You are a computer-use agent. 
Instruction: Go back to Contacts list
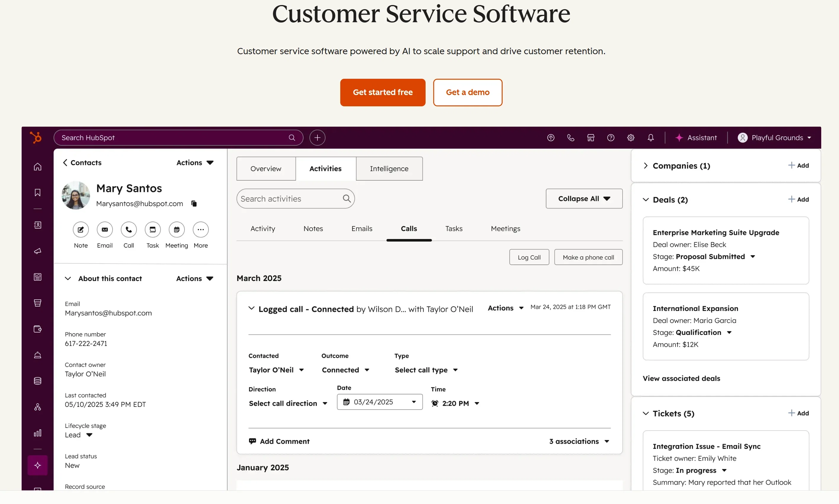[83, 163]
